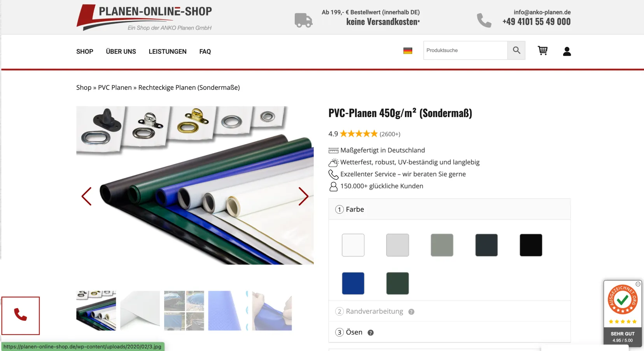Show previous product image with left arrow
The image size is (644, 351).
tap(86, 196)
